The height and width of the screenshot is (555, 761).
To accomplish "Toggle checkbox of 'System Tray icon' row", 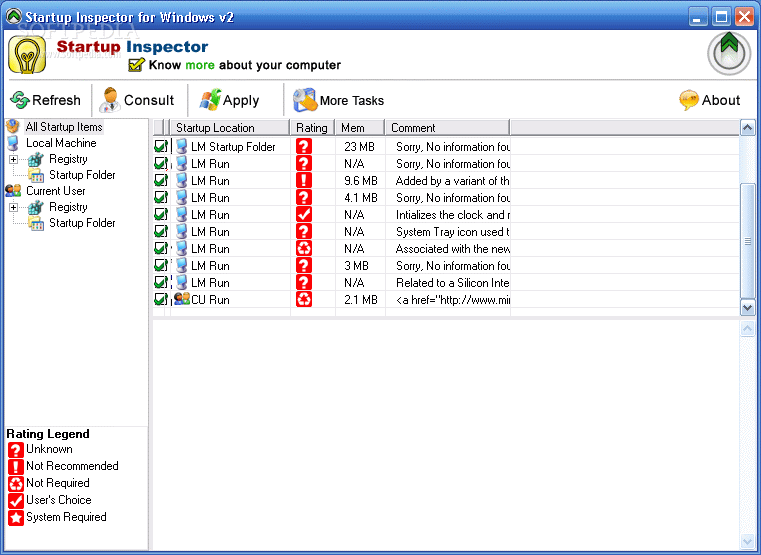I will [161, 231].
